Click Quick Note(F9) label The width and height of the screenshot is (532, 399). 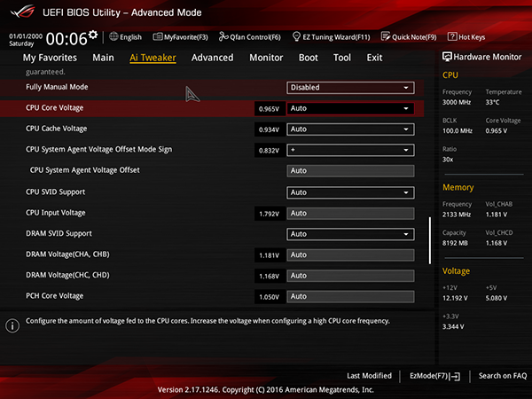[414, 37]
